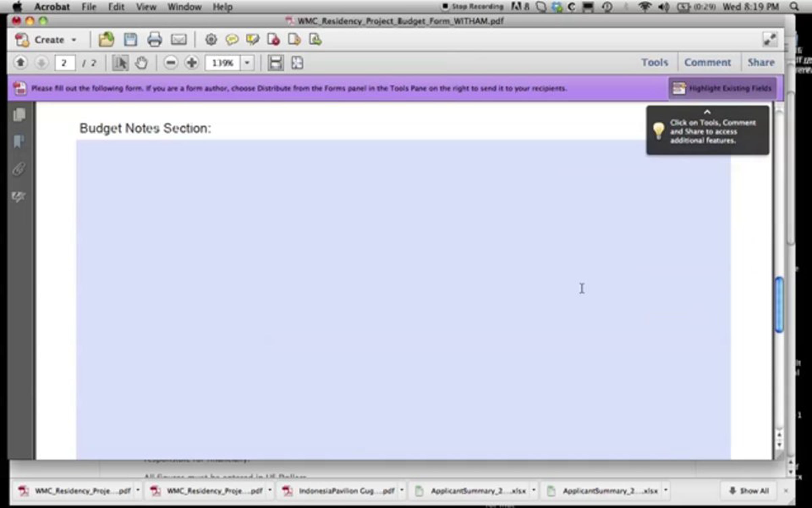Open the signatures panel in sidebar
This screenshot has width=812, height=508.
pos(19,197)
